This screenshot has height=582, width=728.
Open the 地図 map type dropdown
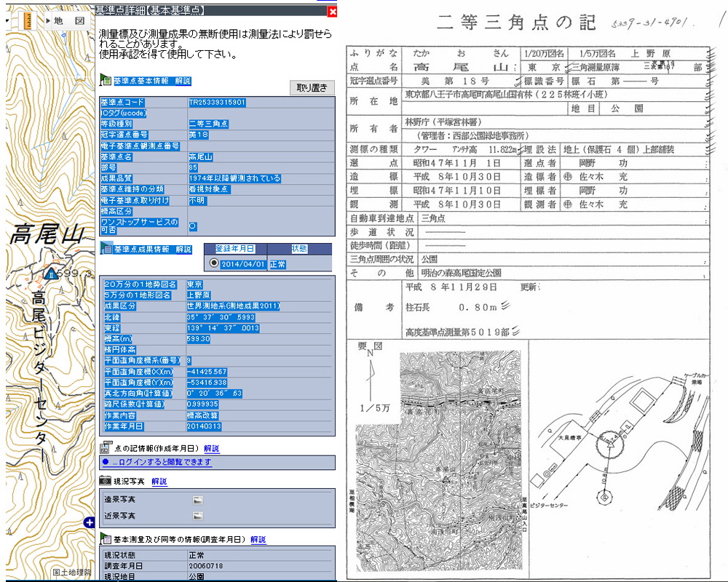pyautogui.click(x=69, y=20)
